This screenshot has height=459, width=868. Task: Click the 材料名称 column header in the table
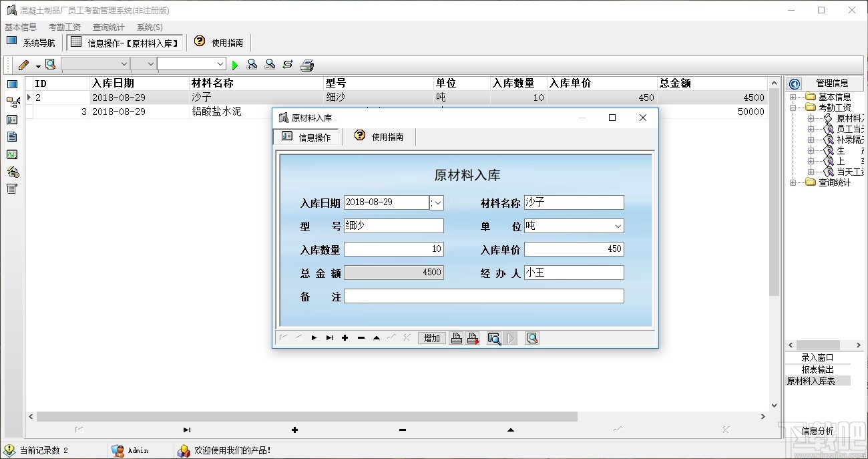[x=256, y=84]
